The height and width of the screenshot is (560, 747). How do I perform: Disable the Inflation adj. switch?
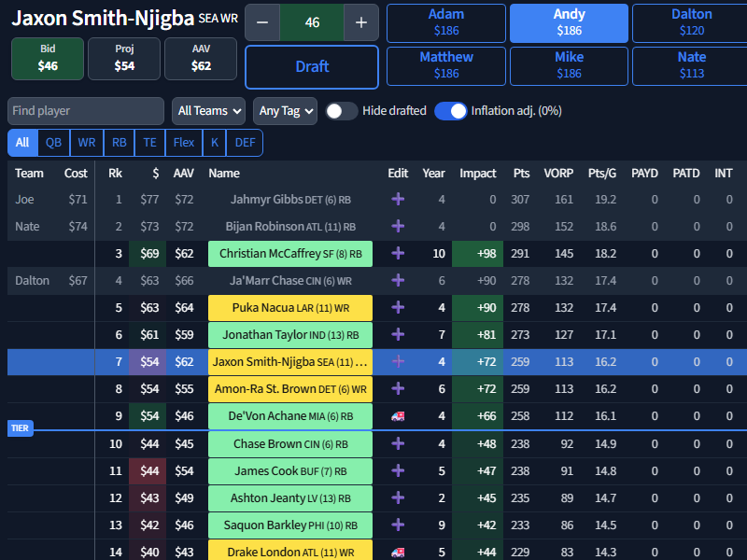point(451,111)
